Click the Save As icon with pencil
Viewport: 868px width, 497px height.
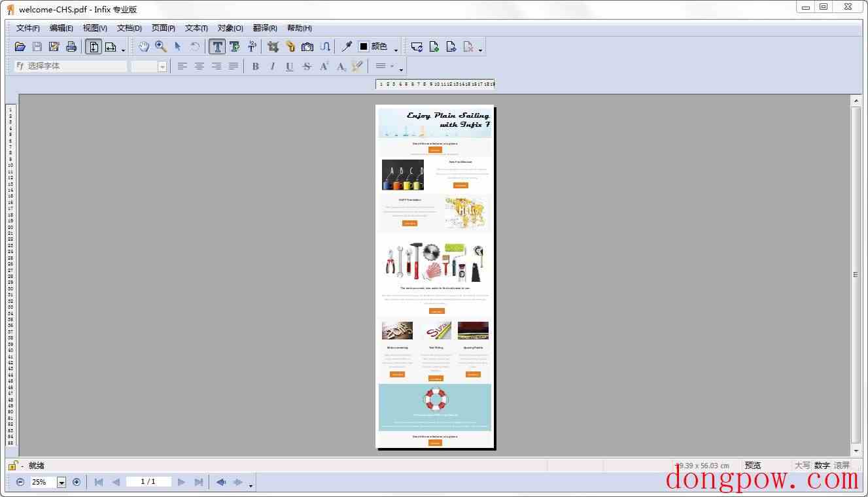point(54,46)
